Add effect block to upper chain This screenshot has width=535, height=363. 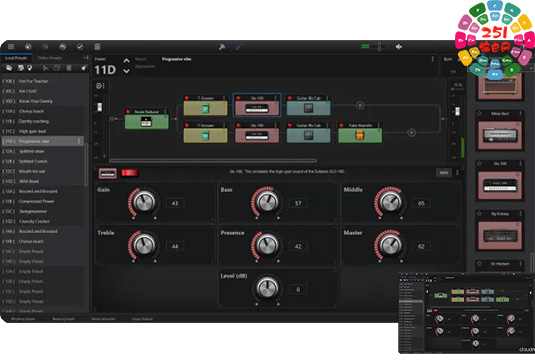pyautogui.click(x=360, y=105)
